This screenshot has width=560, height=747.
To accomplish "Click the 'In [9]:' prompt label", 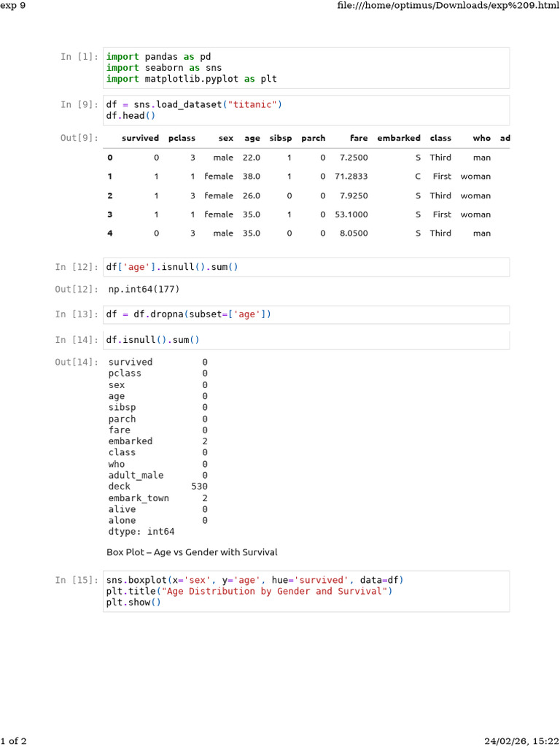I will 79,104.
